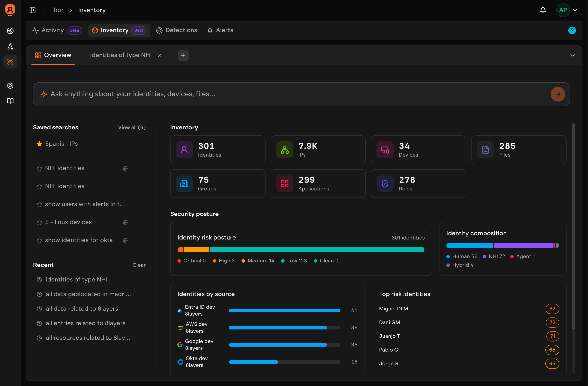Open the 'identities of type NHI' tab
Screen dimensions: 588x386
121,55
